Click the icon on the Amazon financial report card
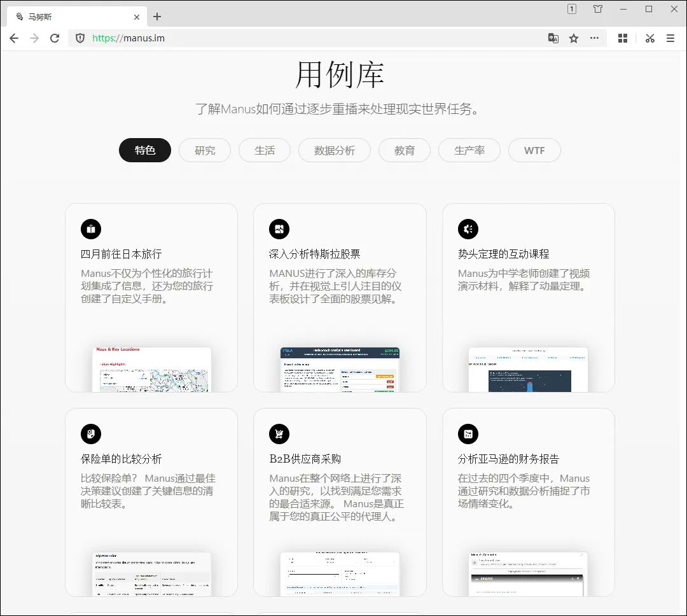This screenshot has height=616, width=687. (468, 434)
